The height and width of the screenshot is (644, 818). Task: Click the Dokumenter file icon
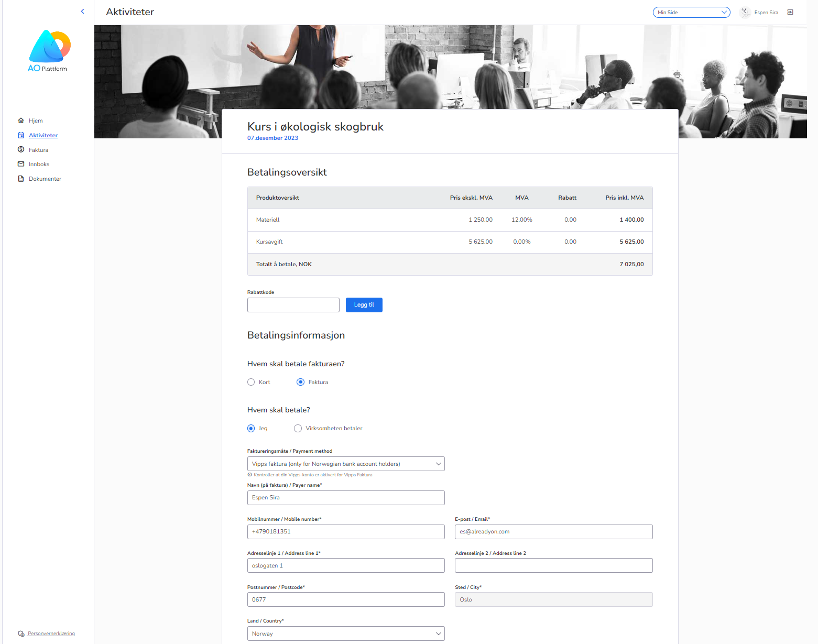pyautogui.click(x=21, y=179)
